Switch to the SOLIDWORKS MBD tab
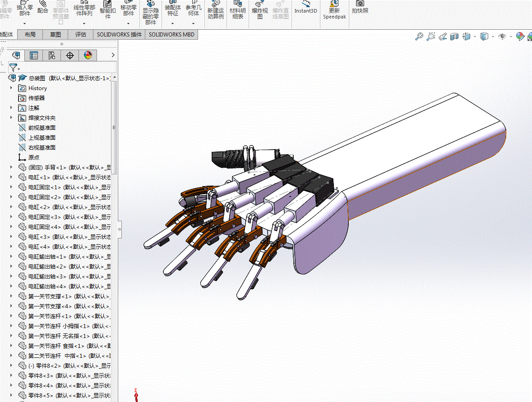This screenshot has width=532, height=402. click(x=171, y=35)
